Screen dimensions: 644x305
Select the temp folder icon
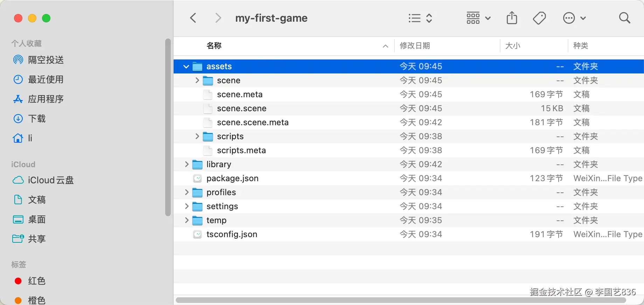click(197, 220)
